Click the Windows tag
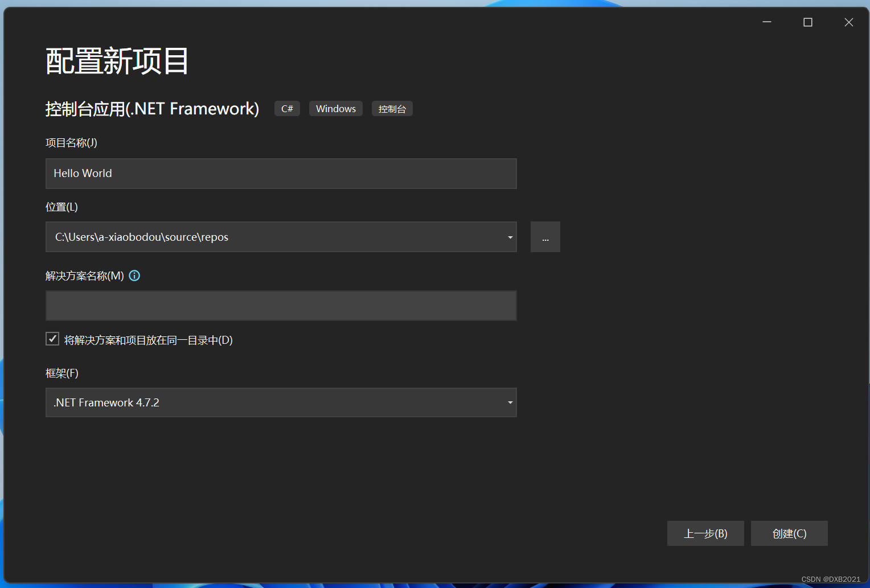 pos(336,109)
